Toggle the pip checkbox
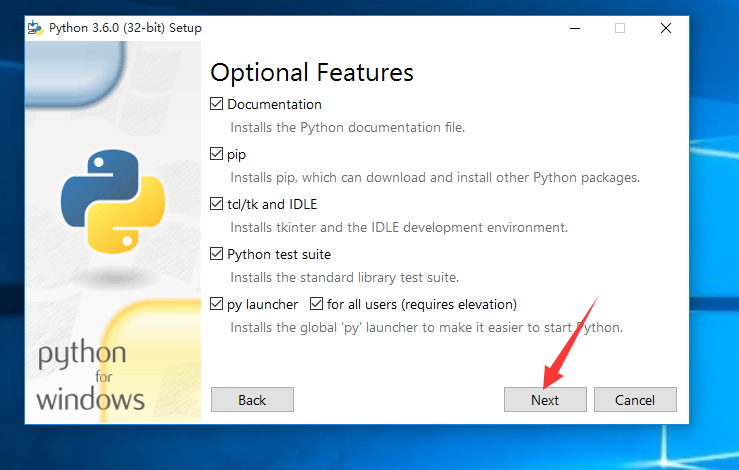This screenshot has height=470, width=739. pyautogui.click(x=216, y=154)
